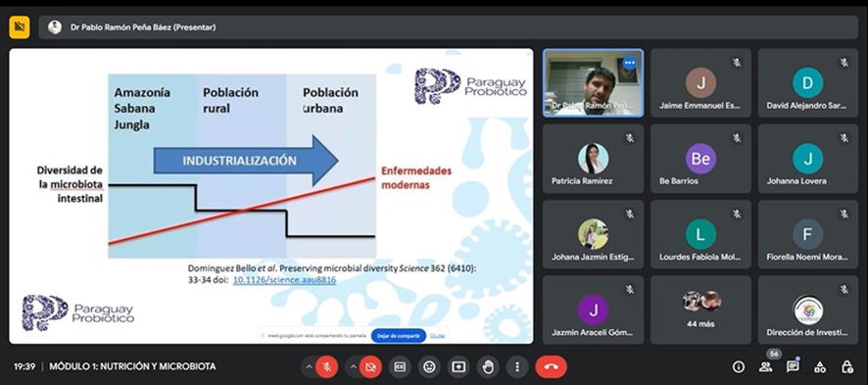
Task: Leave call with red hang-up button
Action: point(551,366)
